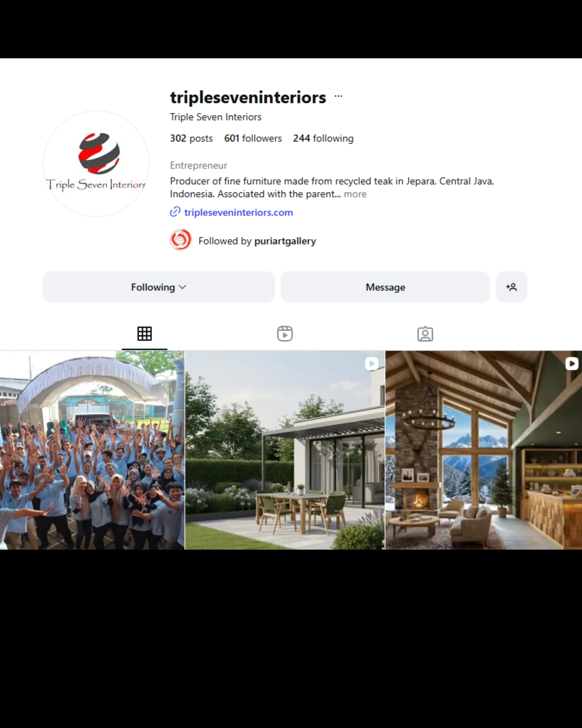582x728 pixels.
Task: Open the group photo of cheering workers
Action: tap(92, 450)
